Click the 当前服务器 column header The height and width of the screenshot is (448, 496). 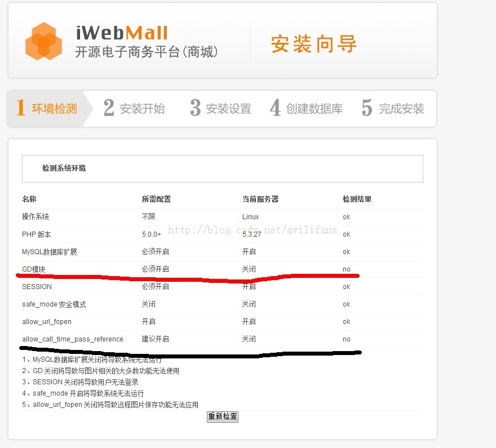(260, 199)
